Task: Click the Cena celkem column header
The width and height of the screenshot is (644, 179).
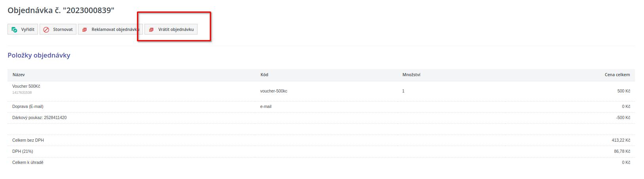Action: click(x=617, y=75)
